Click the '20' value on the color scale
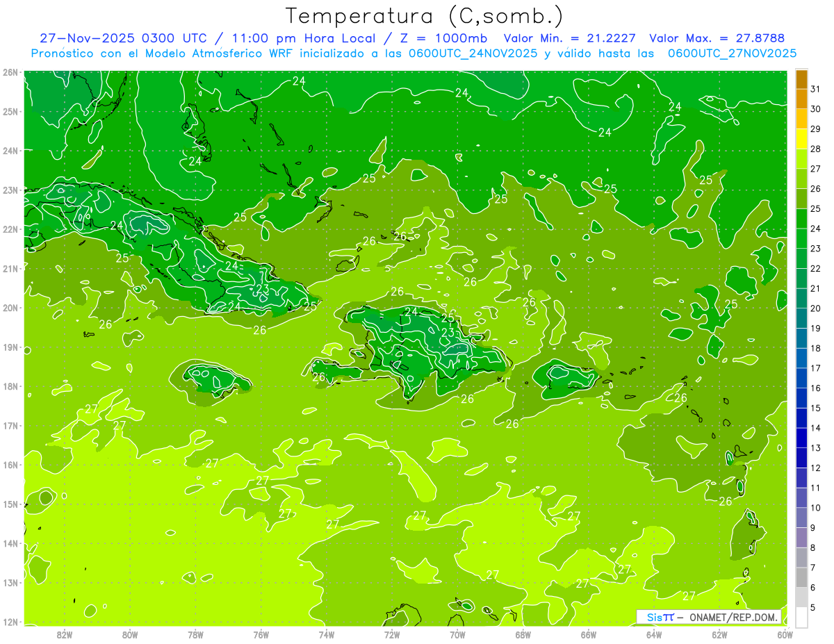 pyautogui.click(x=815, y=308)
